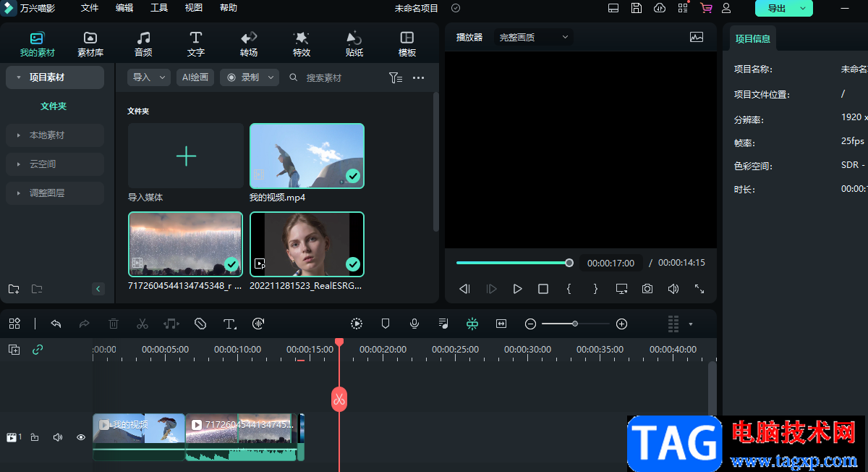Mute the player volume with the speaker icon
868x472 pixels.
(673, 289)
